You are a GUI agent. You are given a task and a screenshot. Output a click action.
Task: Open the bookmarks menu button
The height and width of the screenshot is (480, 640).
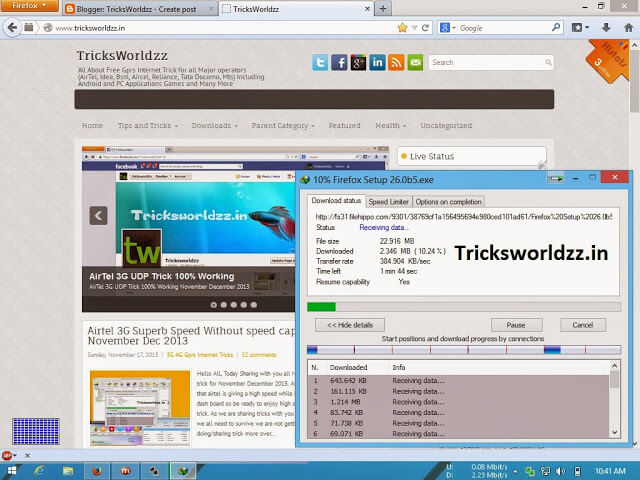point(580,27)
